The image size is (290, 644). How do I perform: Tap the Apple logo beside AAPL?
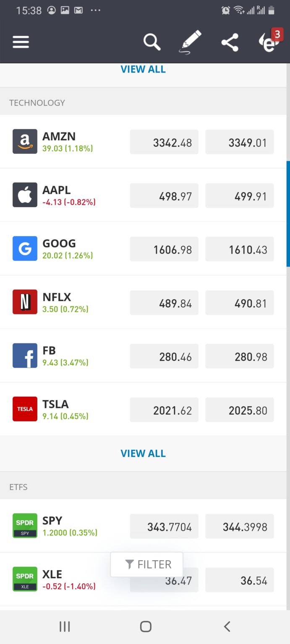tap(25, 195)
